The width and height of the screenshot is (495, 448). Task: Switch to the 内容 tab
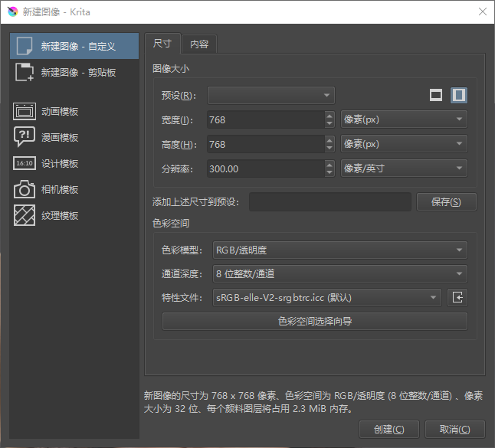tap(199, 44)
